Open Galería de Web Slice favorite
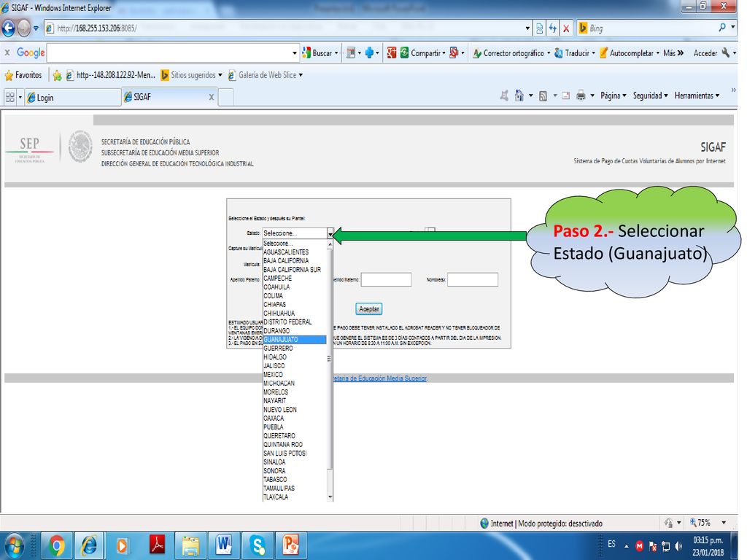 click(266, 75)
